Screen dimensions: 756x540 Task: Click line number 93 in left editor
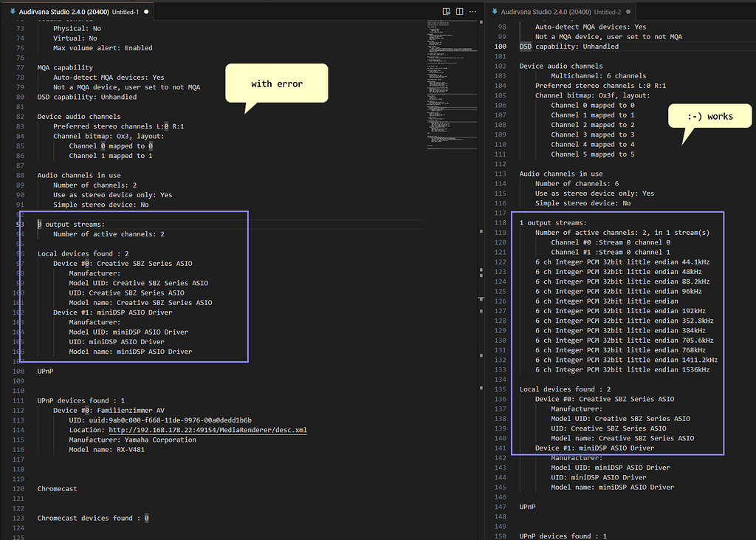coord(21,224)
